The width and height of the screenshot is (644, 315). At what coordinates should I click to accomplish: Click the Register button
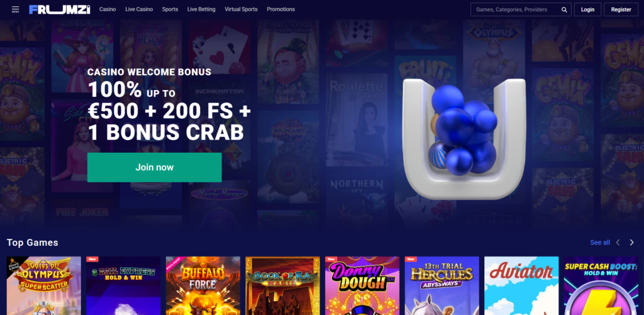[x=621, y=9]
